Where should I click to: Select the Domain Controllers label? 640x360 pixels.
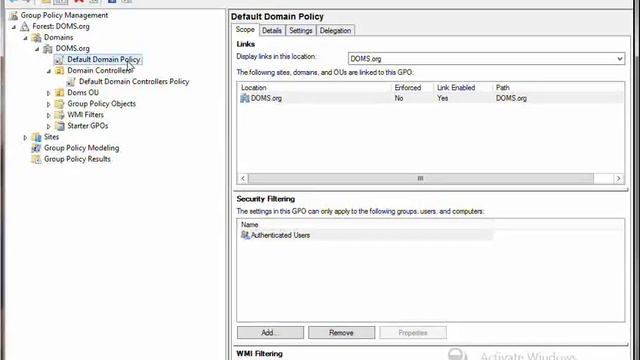[x=100, y=71]
